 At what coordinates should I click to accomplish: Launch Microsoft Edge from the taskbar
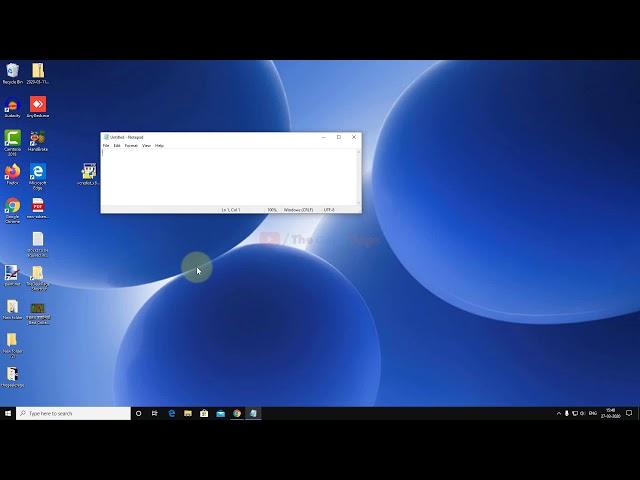171,413
